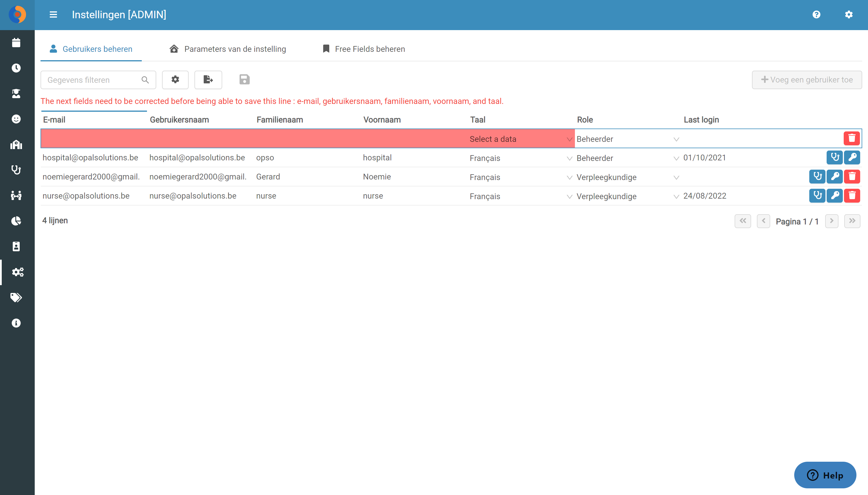Click key button for hospital@opalsolutions.be
Viewport: 868px width, 495px height.
click(852, 157)
